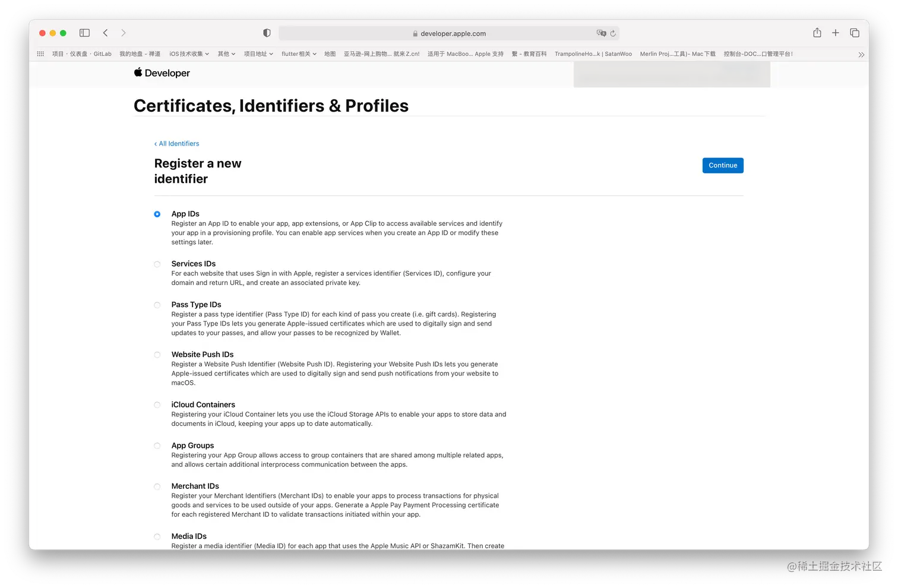Open the 我的地盘 - 禅道 bookmark
Viewport: 898px width, 588px height.
140,54
